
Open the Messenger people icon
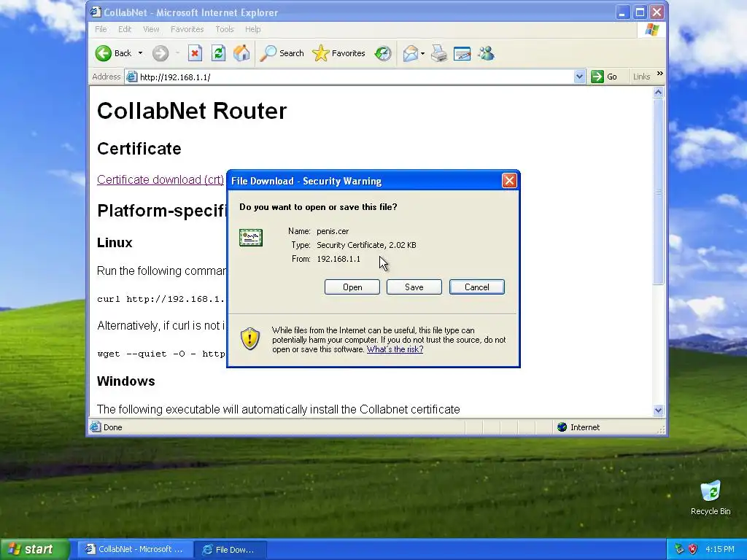pyautogui.click(x=486, y=53)
